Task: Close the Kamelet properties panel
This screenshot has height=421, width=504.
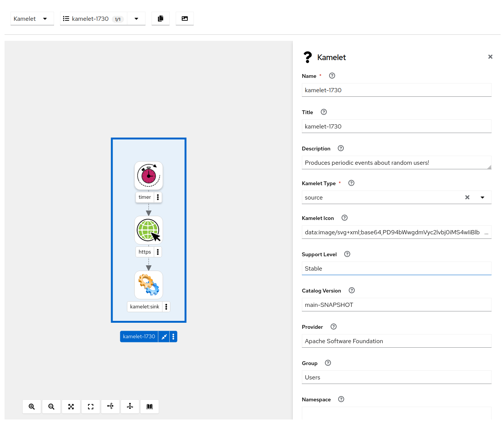Action: [490, 57]
